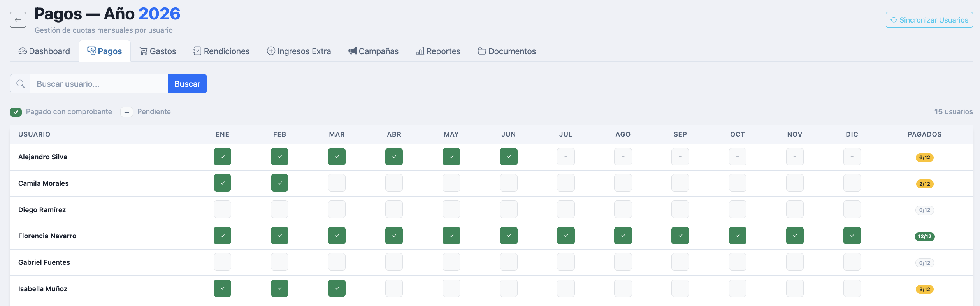Click Diego Ramírez's 0/12 badge
This screenshot has width=980, height=306.
tap(925, 210)
